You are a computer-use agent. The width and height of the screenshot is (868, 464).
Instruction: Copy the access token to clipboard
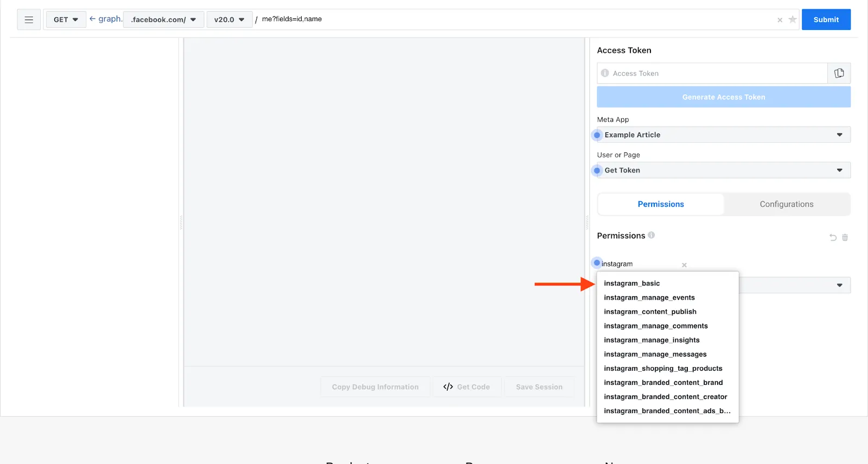click(x=839, y=73)
